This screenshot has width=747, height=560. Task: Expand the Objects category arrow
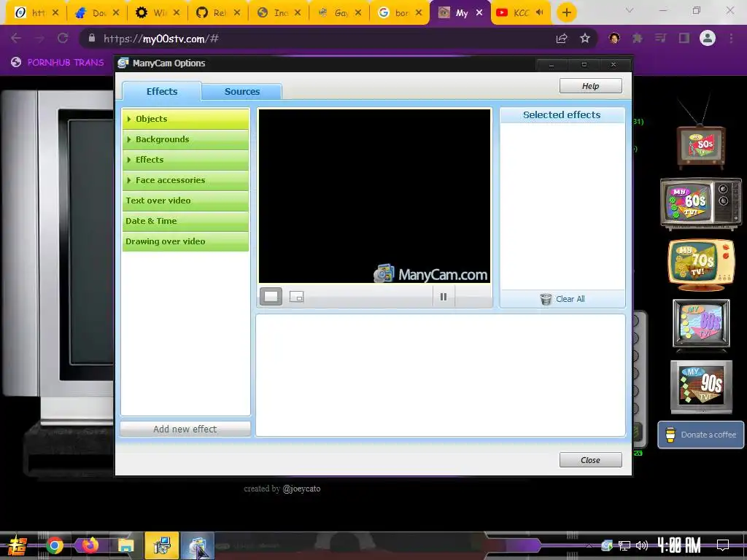click(129, 119)
